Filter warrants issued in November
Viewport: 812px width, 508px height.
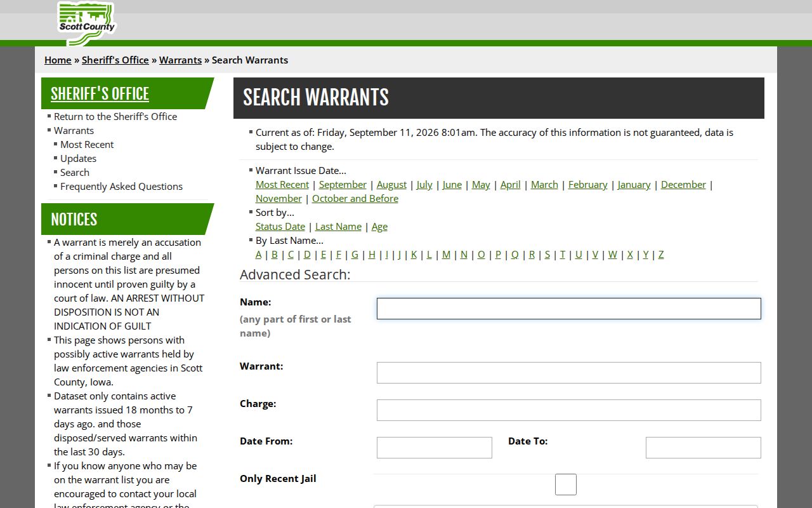click(278, 198)
